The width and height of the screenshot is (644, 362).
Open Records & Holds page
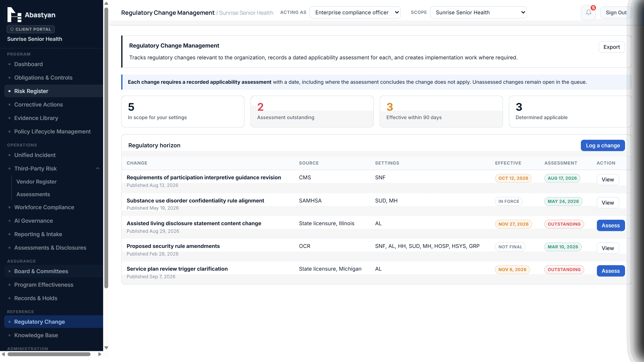[x=53, y=298]
